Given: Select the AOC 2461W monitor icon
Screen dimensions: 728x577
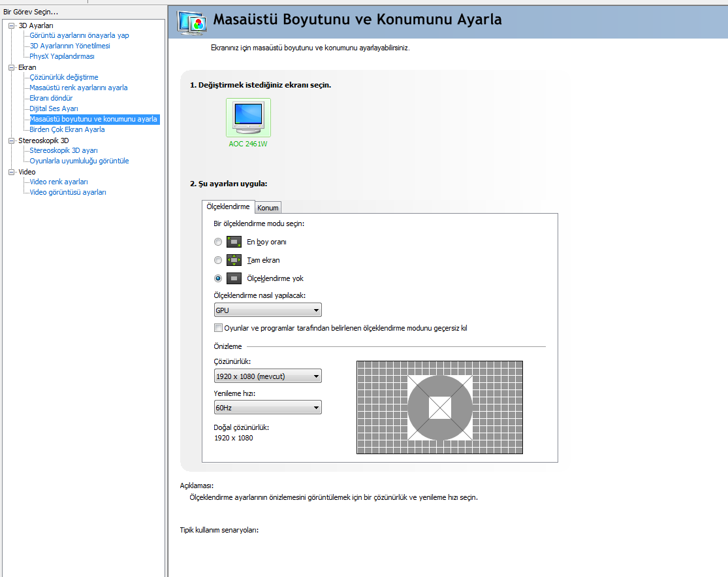Looking at the screenshot, I should pyautogui.click(x=248, y=118).
